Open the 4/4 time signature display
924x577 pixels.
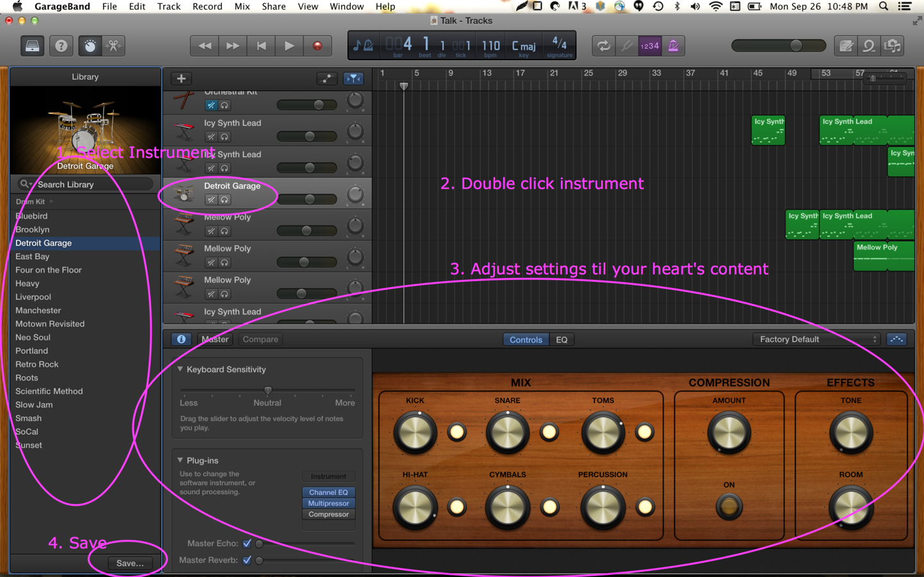tap(560, 46)
